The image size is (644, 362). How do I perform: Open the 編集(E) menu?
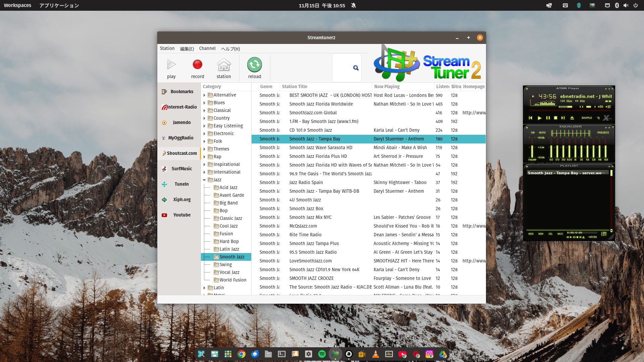click(x=187, y=49)
